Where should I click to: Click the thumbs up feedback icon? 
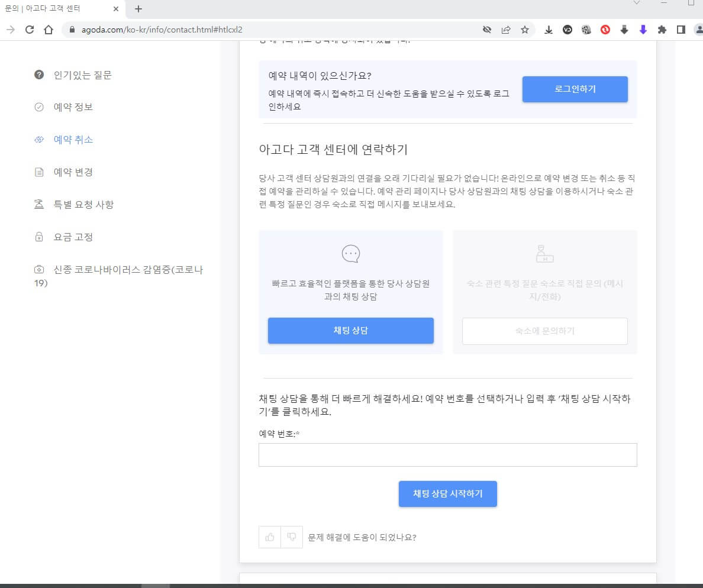pos(269,537)
